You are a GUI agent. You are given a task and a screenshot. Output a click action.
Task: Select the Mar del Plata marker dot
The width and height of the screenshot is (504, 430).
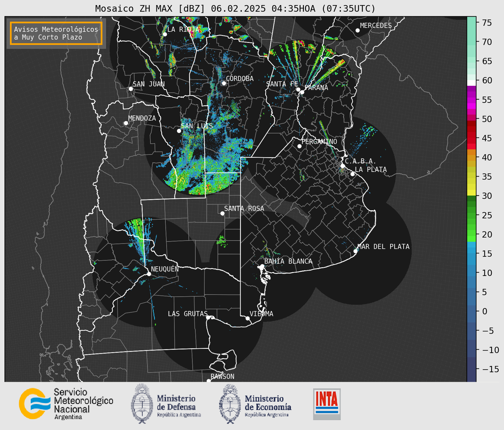coord(356,251)
